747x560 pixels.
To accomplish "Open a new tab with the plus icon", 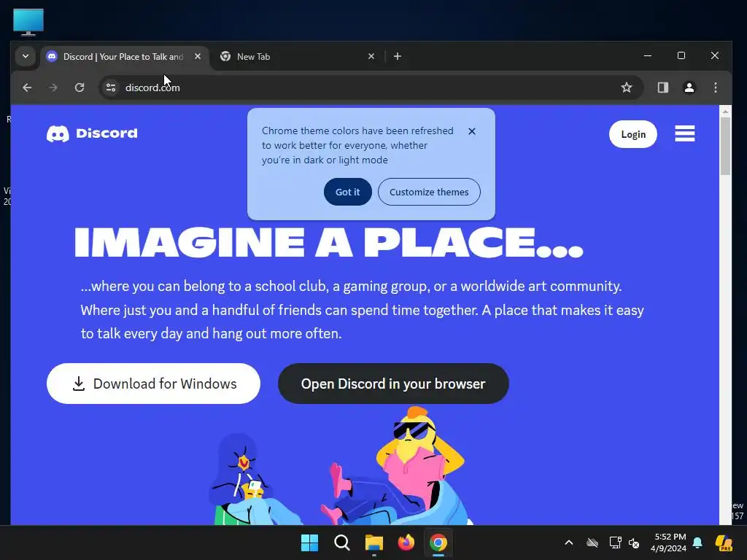I will pos(398,57).
